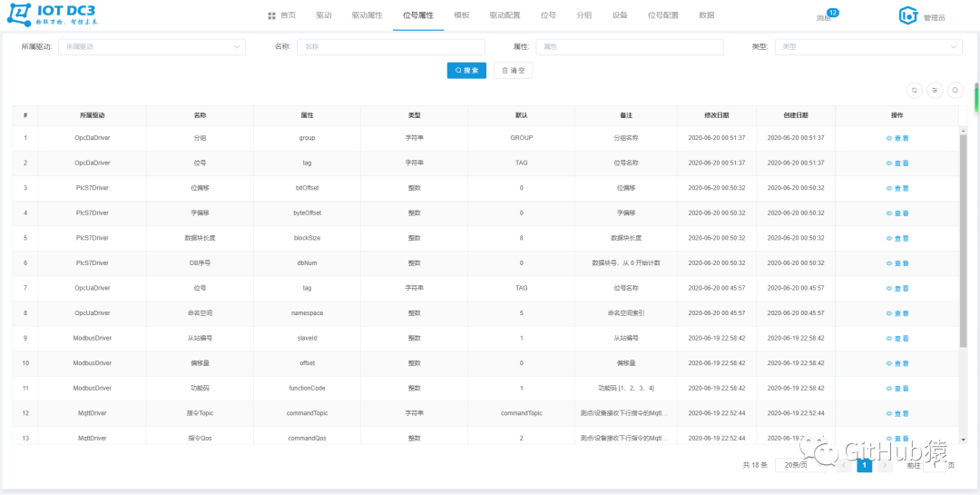The height and width of the screenshot is (495, 980).
Task: Open 消息 notifications with badge 12
Action: (827, 16)
